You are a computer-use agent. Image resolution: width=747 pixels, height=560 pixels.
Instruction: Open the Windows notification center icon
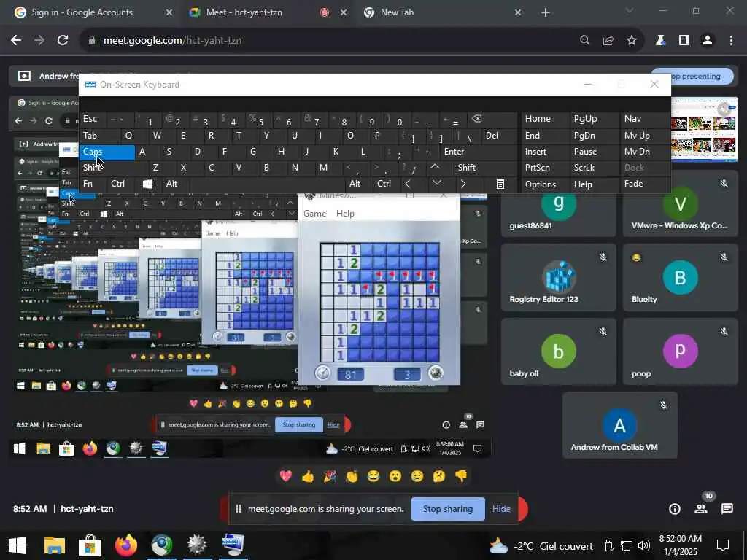[x=723, y=545]
